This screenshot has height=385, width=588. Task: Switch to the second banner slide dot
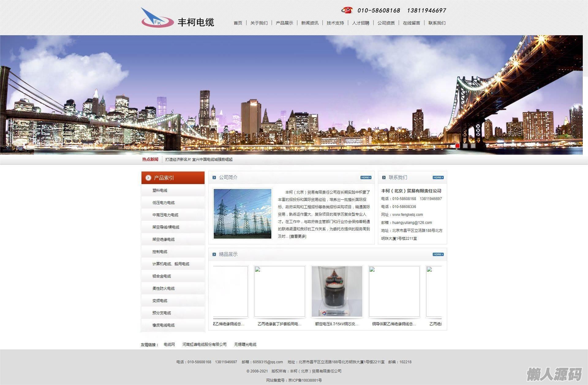point(465,146)
